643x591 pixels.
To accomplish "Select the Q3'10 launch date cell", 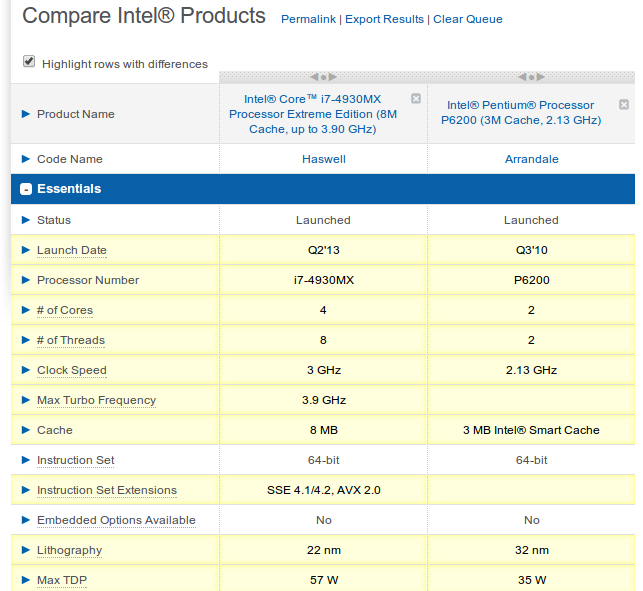I will coord(531,250).
